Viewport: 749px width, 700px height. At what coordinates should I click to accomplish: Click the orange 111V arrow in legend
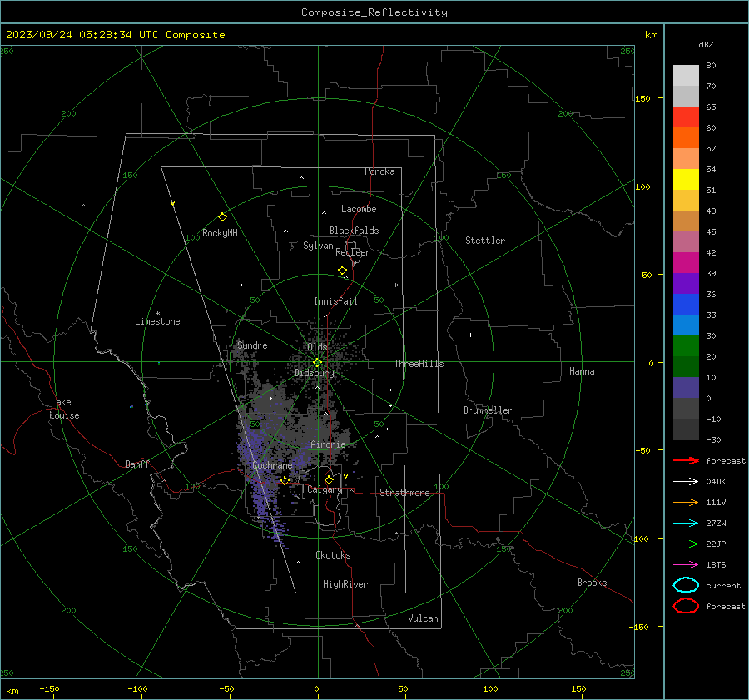click(x=686, y=502)
